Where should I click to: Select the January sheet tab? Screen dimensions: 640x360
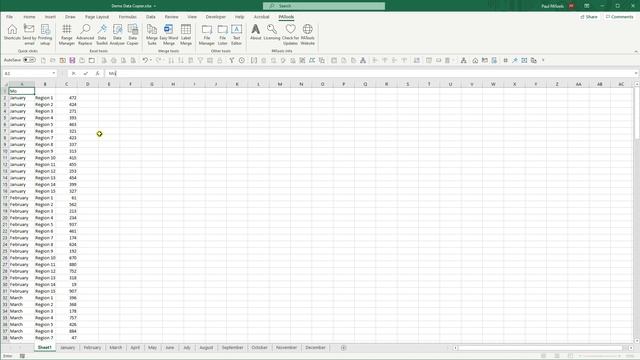[x=68, y=348]
